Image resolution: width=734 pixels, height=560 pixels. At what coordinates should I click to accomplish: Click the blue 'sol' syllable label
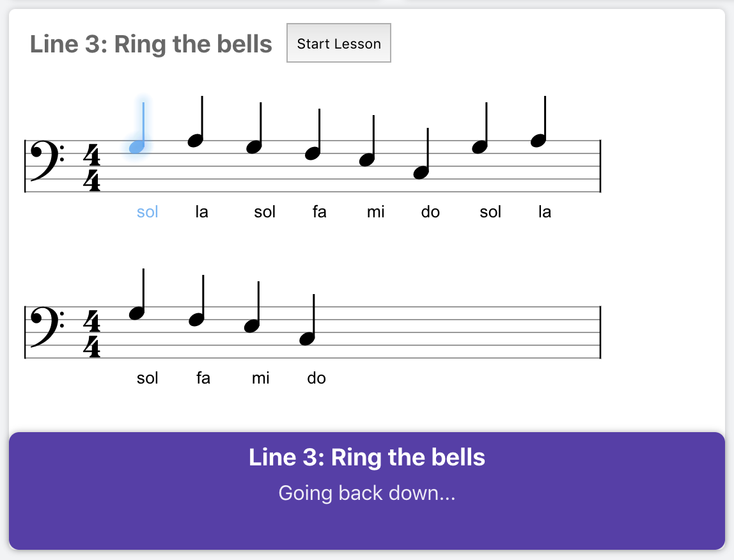click(147, 212)
